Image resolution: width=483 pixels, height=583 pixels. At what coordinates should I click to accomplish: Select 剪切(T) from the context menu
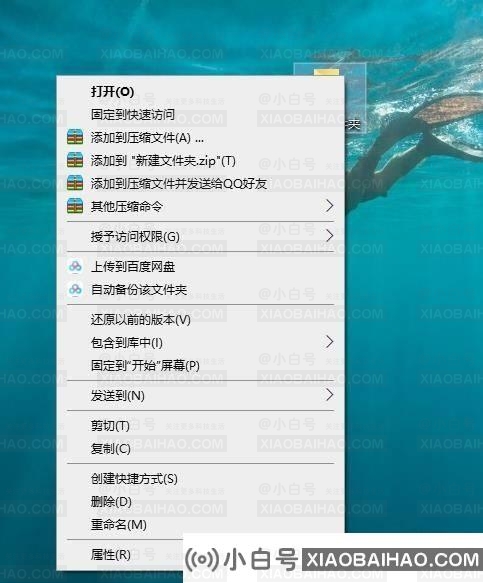click(200, 426)
